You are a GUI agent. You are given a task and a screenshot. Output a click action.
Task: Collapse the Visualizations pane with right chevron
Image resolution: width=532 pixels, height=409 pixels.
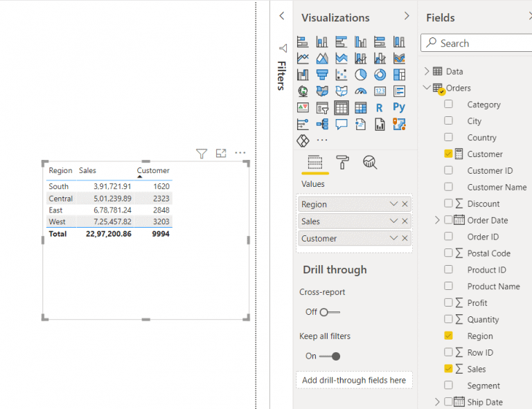[x=407, y=16]
